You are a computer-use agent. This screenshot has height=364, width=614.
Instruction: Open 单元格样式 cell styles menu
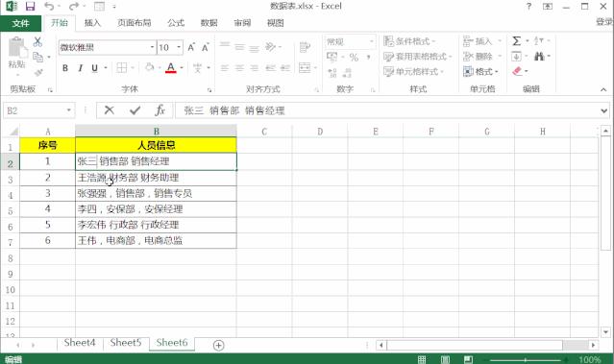pyautogui.click(x=413, y=72)
